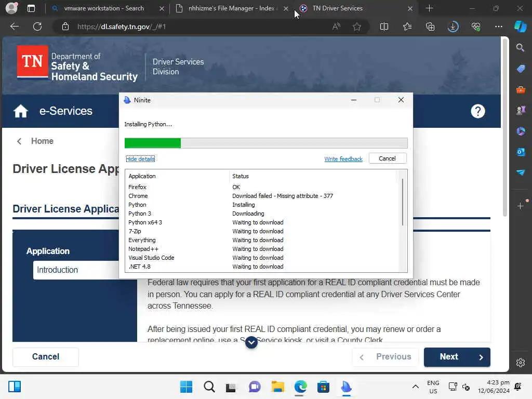Open taskbar Search magnifier
This screenshot has height=399, width=532.
point(209,387)
